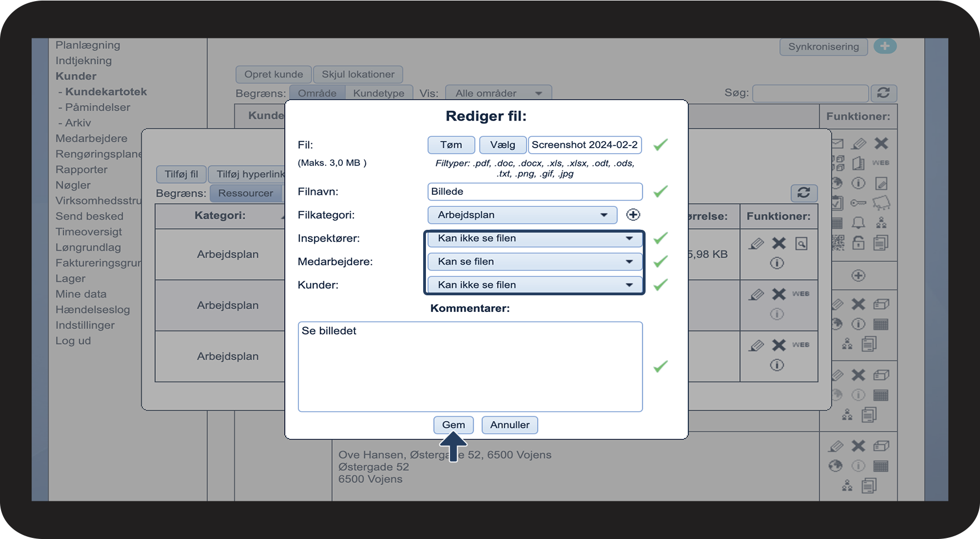Open Hændelseslog in the sidebar
The height and width of the screenshot is (539, 980).
tap(93, 309)
